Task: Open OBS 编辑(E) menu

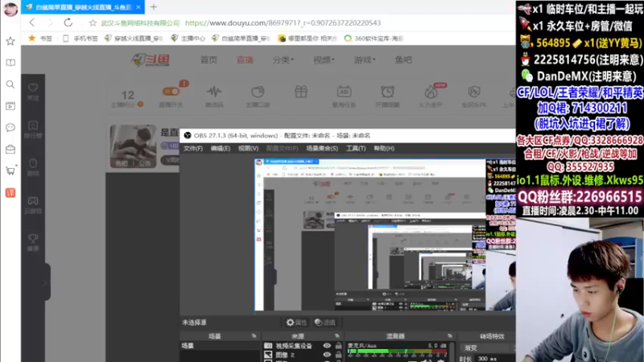Action: tap(220, 148)
